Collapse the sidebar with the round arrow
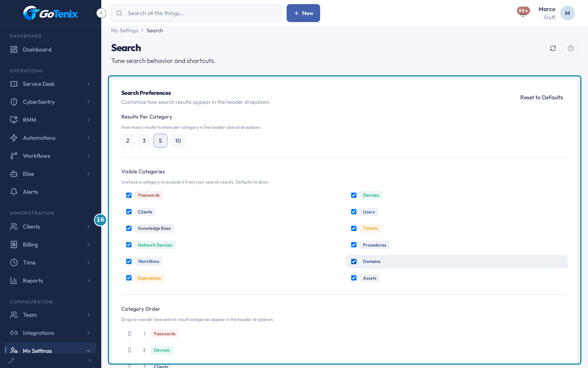The image size is (588, 368). click(101, 13)
